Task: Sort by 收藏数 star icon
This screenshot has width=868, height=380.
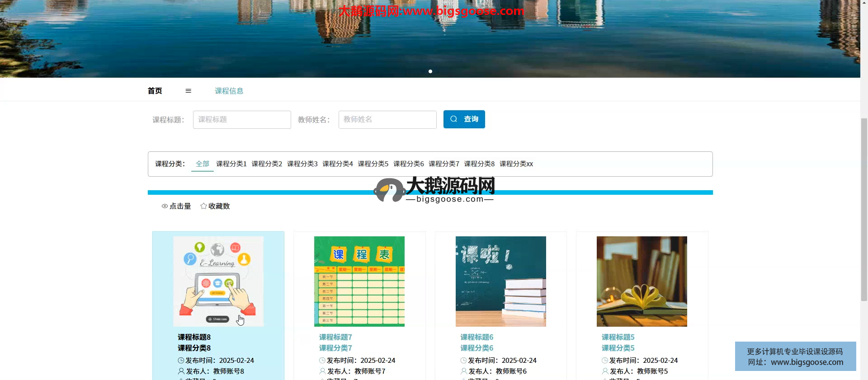Action: pos(203,206)
